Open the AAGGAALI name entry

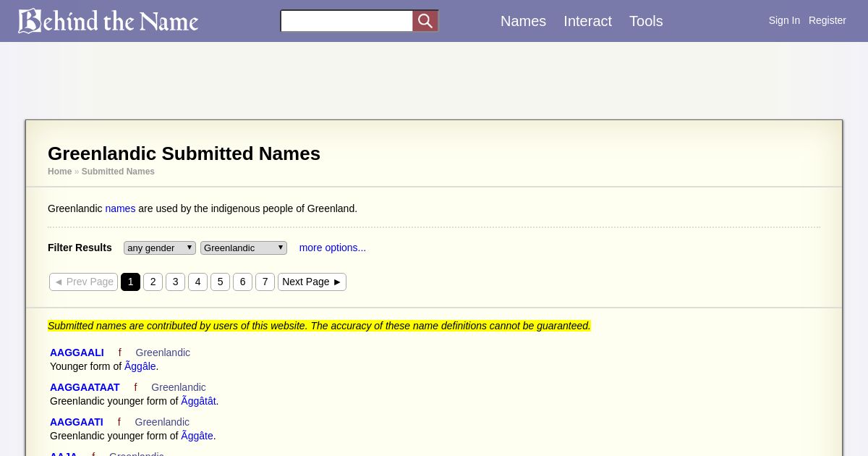click(77, 352)
